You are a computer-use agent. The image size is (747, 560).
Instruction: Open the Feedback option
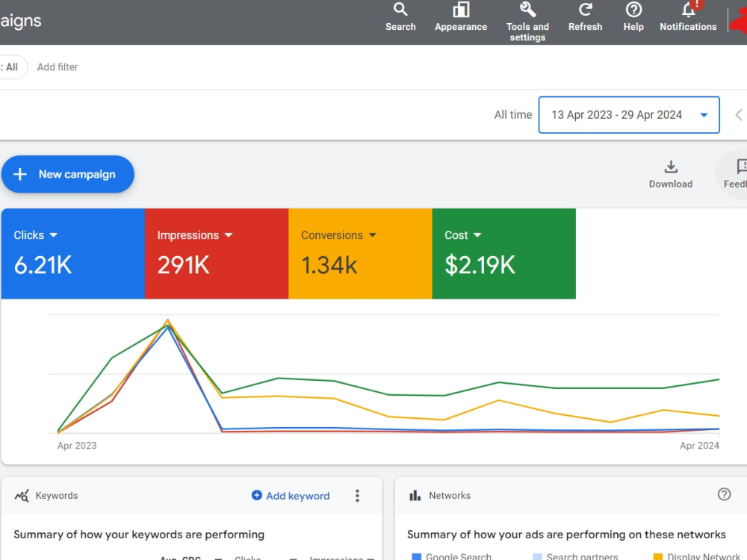tap(736, 174)
